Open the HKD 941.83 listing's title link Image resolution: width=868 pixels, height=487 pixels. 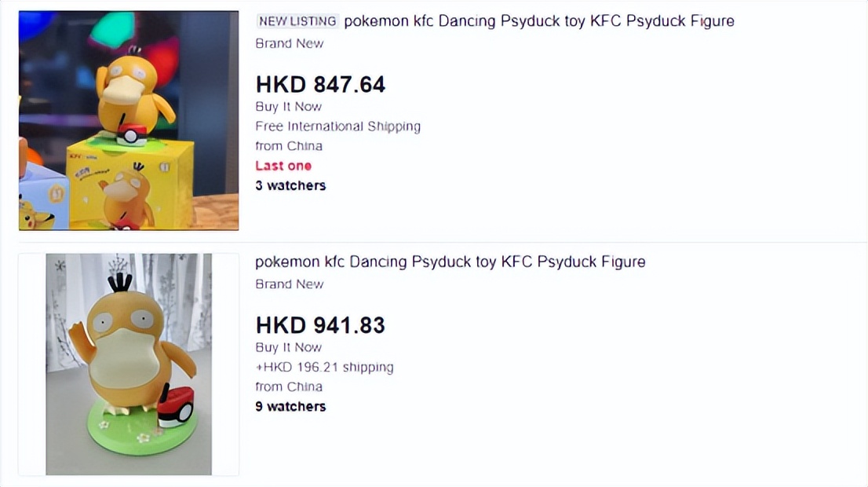tap(450, 262)
